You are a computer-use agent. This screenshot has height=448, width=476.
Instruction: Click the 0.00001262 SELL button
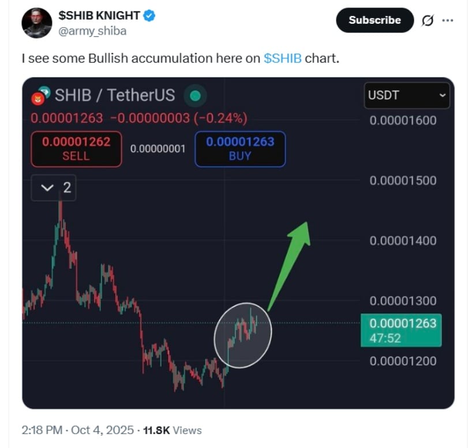pyautogui.click(x=76, y=148)
